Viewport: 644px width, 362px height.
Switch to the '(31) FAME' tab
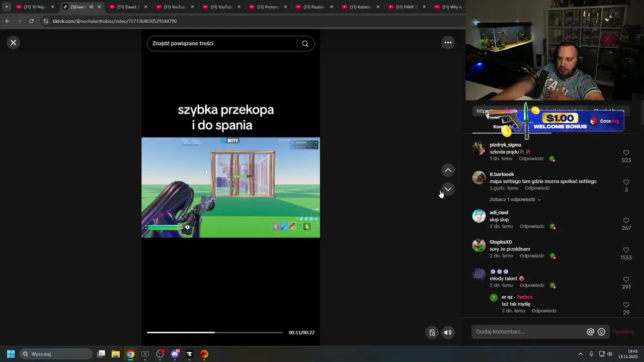coord(407,7)
